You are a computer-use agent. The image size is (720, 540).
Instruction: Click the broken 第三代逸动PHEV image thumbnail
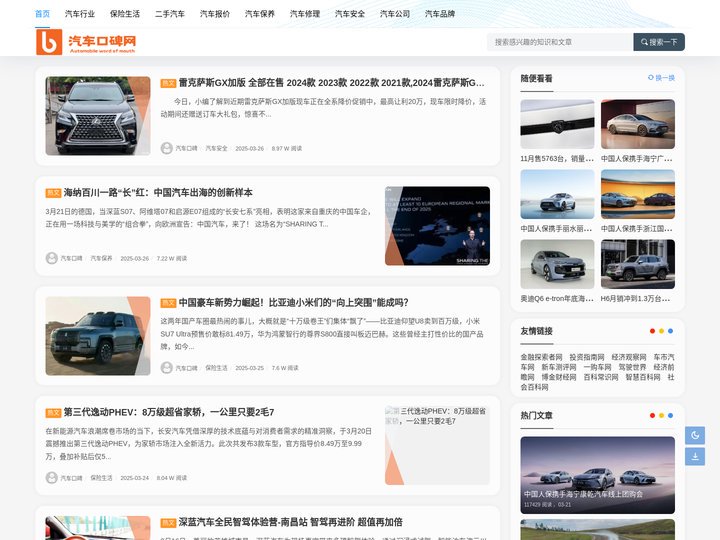(437, 445)
